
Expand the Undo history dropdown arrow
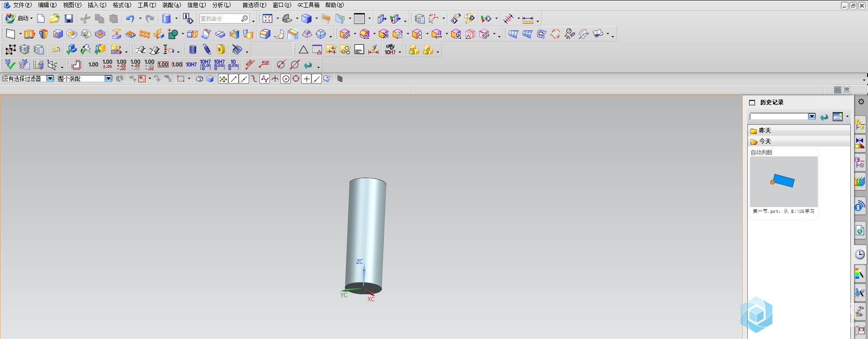click(x=140, y=19)
